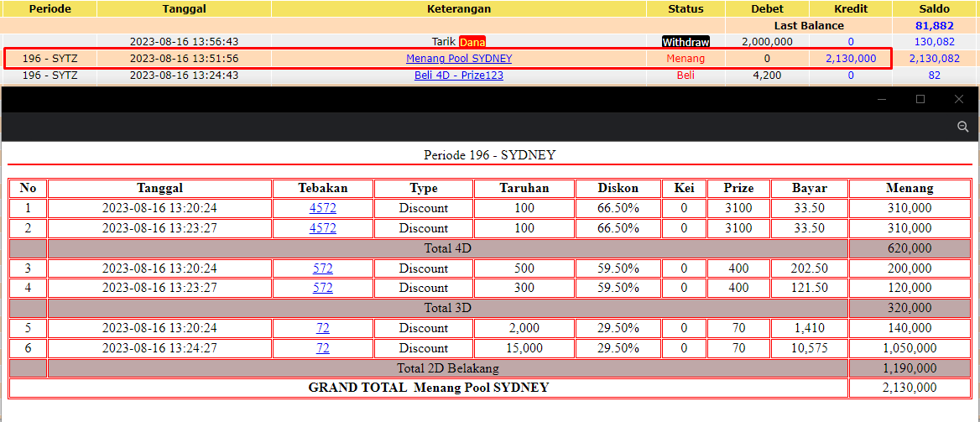Click the Last Balance value 81,882

[935, 26]
